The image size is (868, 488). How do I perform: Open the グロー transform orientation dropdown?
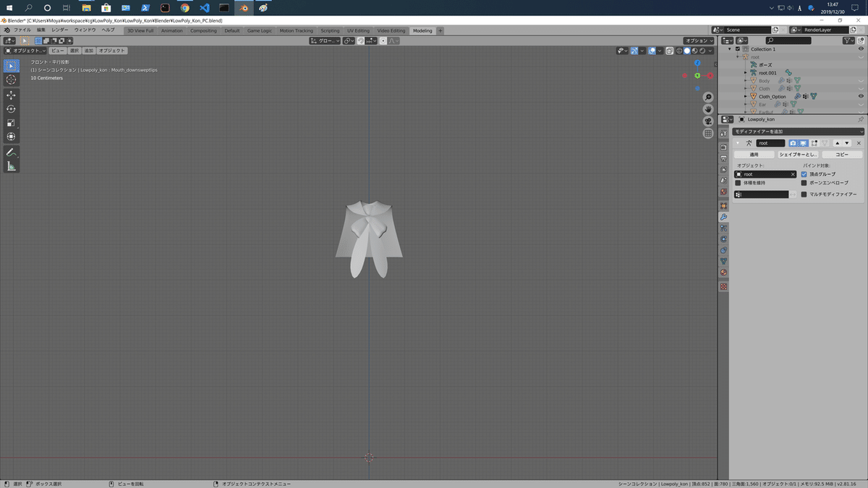point(325,40)
